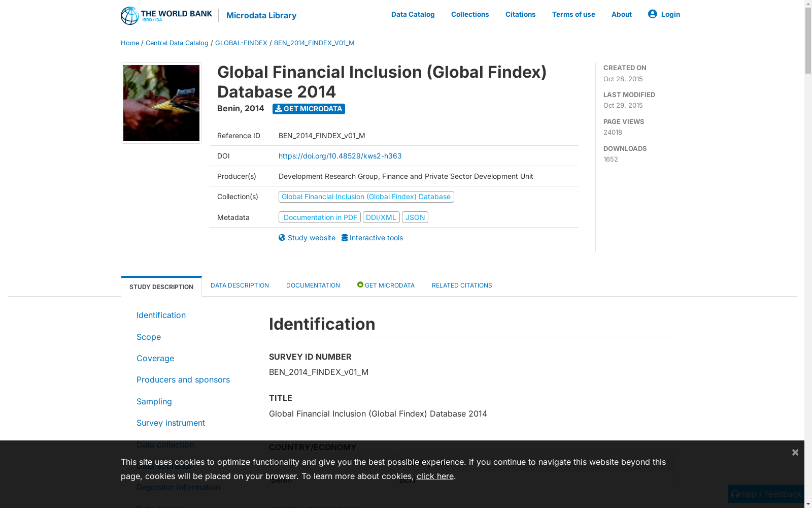Click the scrollbar down arrow
This screenshot has width=812, height=508.
[x=808, y=504]
